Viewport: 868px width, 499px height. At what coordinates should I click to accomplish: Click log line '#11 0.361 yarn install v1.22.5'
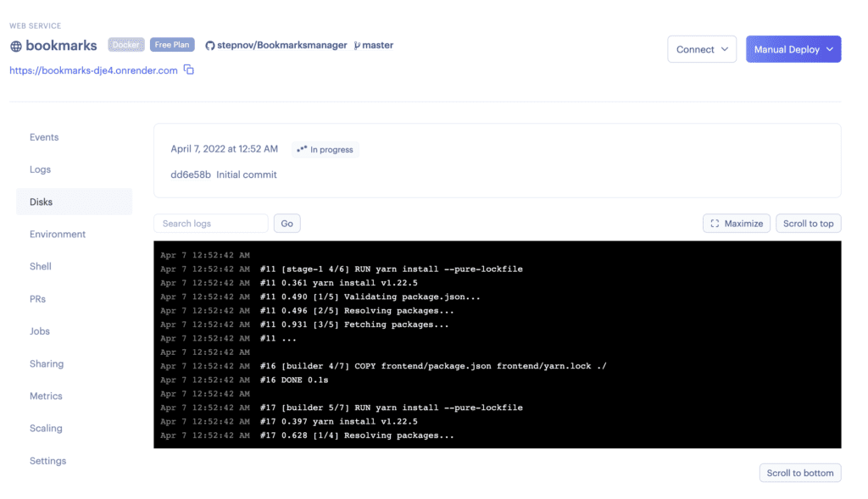pyautogui.click(x=339, y=283)
